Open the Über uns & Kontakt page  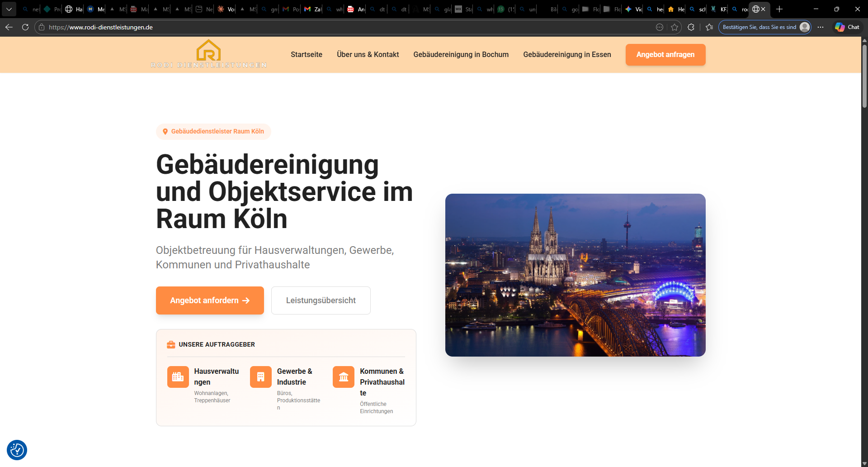coord(368,54)
